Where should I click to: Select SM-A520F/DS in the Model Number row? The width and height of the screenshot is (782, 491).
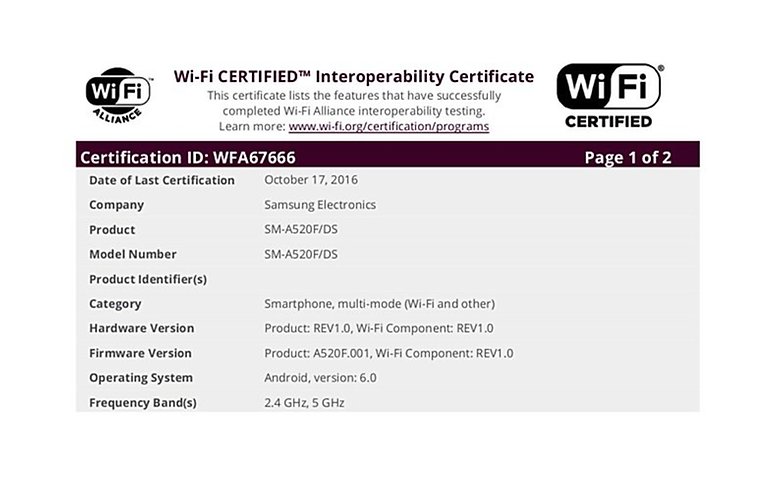tap(301, 254)
